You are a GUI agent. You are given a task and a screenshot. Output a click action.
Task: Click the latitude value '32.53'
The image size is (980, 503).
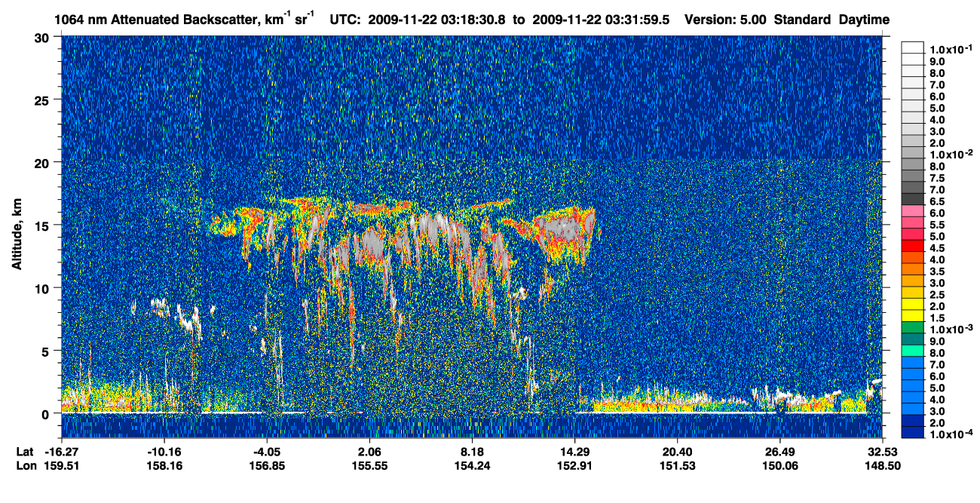[882, 452]
